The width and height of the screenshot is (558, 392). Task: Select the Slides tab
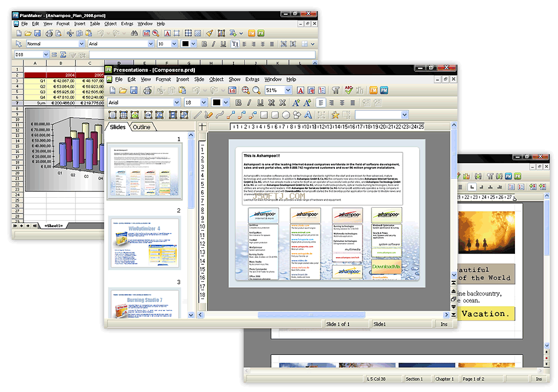pos(118,127)
